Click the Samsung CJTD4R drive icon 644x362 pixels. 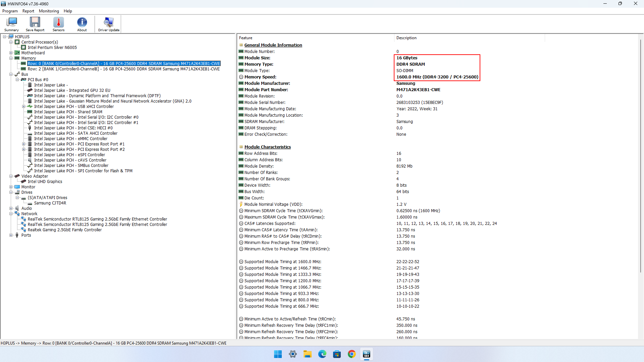[x=30, y=203]
